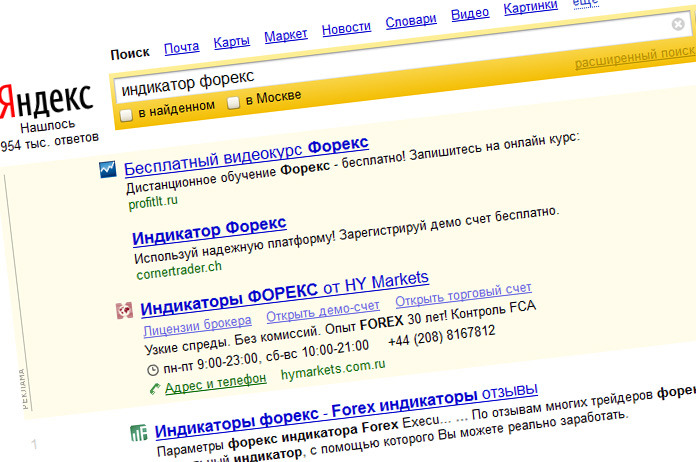Visit the cornertrader.ch URL
The height and width of the screenshot is (462, 696).
[178, 270]
